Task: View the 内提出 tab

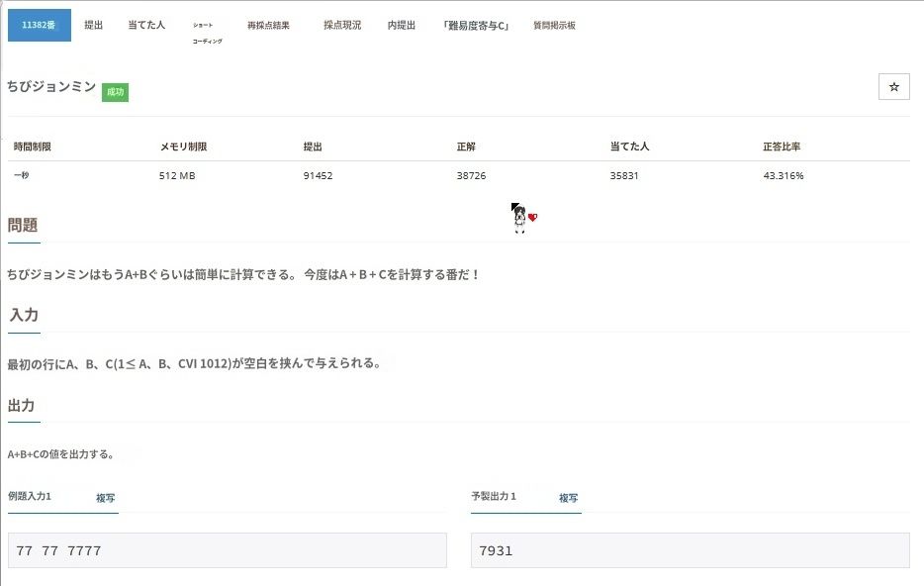Action: pos(402,26)
